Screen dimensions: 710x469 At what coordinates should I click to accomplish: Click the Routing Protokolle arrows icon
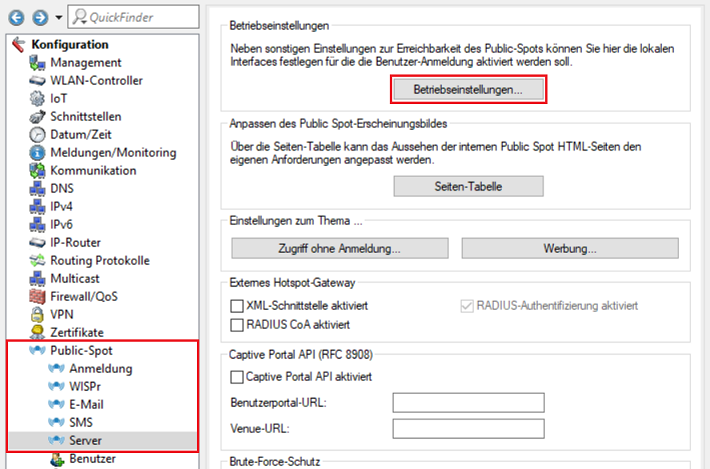coord(37,260)
